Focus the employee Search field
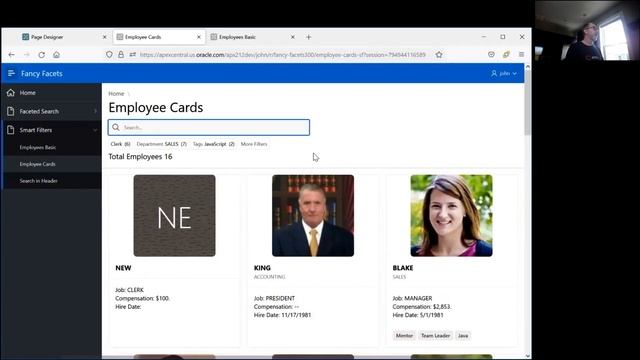 pos(209,127)
